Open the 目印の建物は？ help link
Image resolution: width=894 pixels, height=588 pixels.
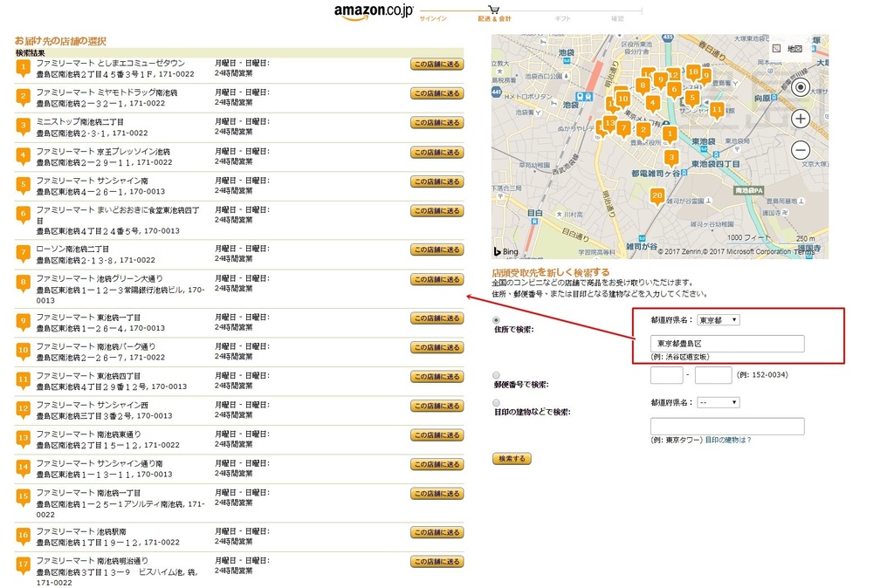click(728, 440)
